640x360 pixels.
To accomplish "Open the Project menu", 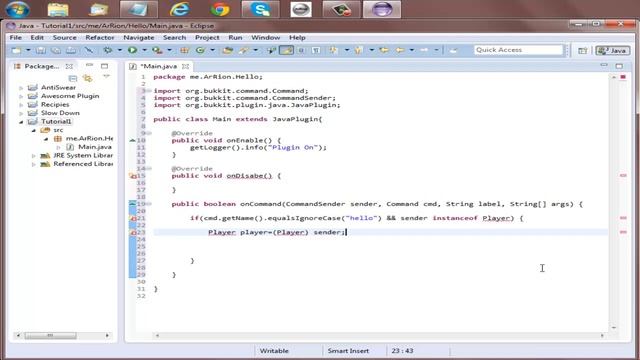I will (207, 38).
